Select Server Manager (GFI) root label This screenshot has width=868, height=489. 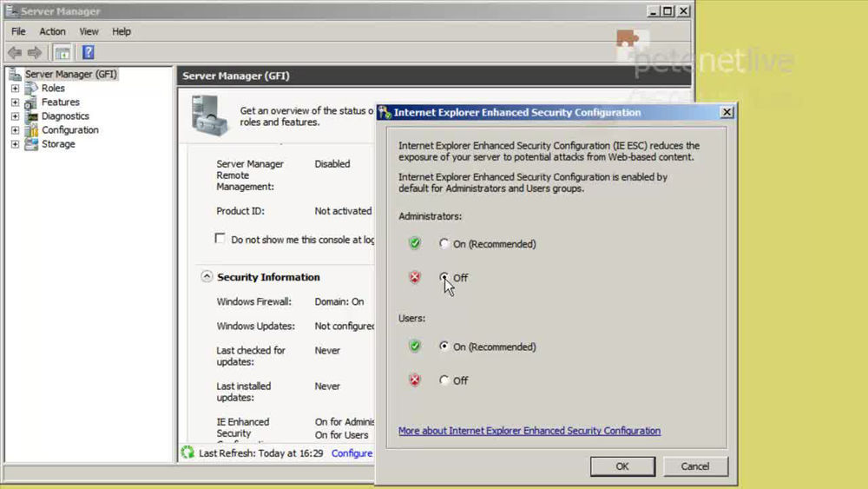click(71, 74)
